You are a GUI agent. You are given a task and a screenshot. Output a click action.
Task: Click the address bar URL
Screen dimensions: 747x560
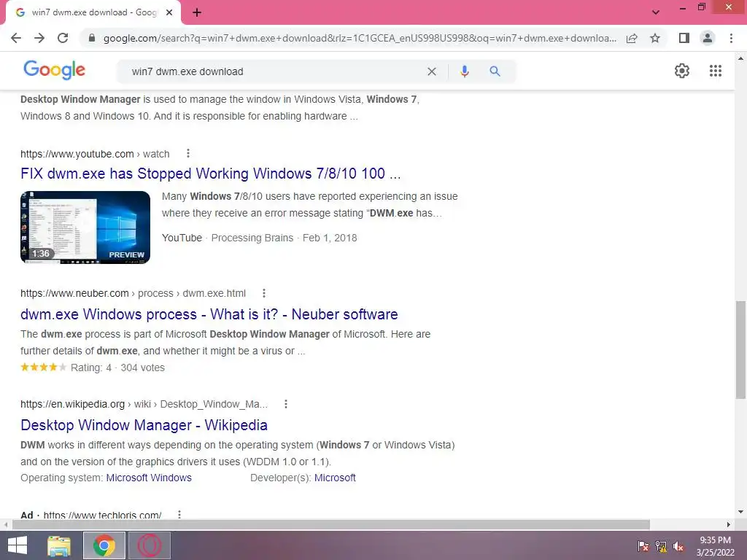tap(360, 38)
